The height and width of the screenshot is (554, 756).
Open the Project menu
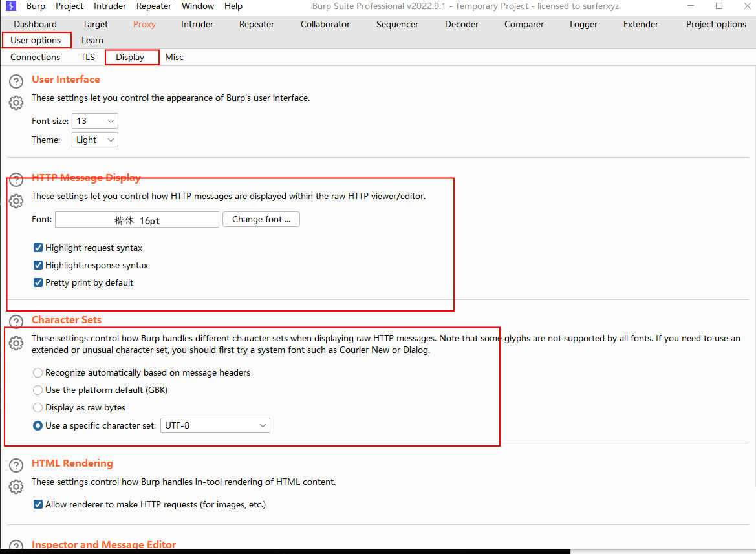pos(69,6)
